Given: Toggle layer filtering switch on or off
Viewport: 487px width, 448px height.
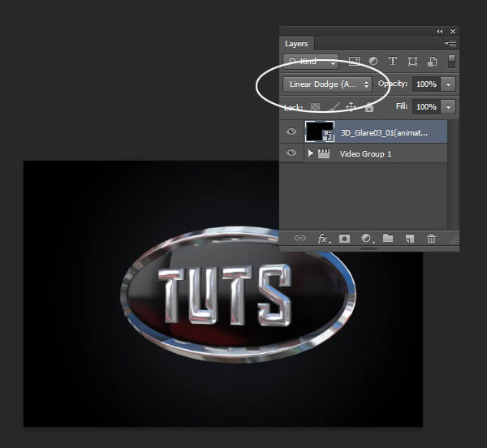Looking at the screenshot, I should [451, 61].
